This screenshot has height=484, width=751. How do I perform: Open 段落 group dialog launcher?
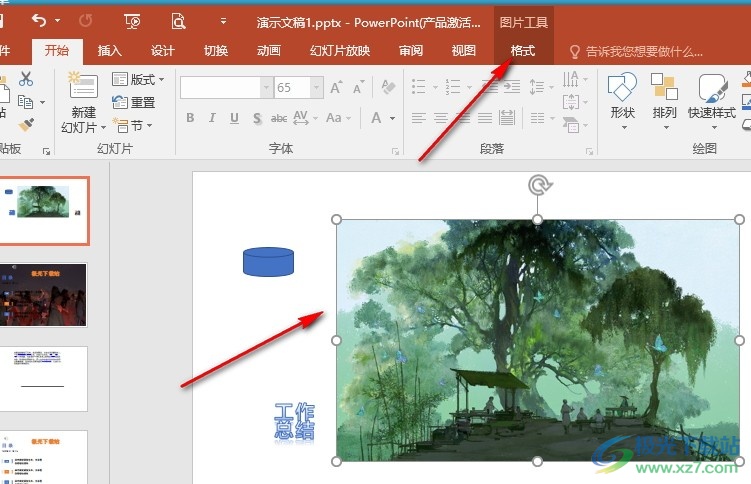coord(589,151)
